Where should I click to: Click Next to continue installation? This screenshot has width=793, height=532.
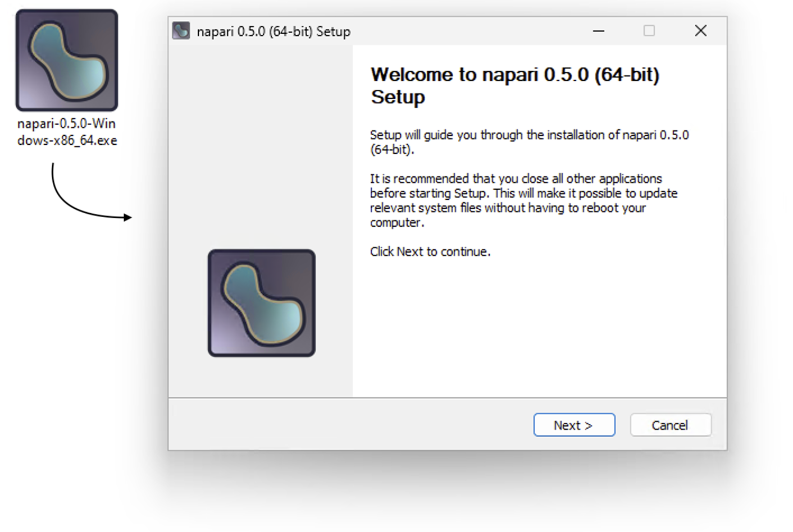pos(574,425)
